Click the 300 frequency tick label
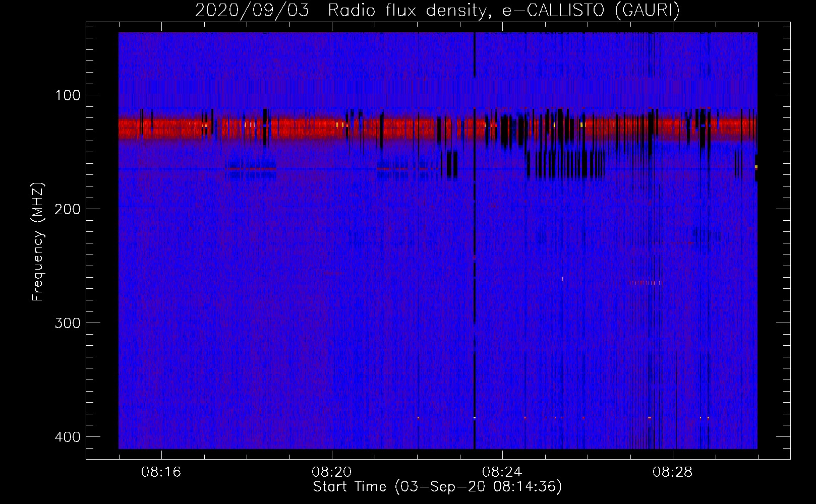This screenshot has width=816, height=504. coord(68,323)
